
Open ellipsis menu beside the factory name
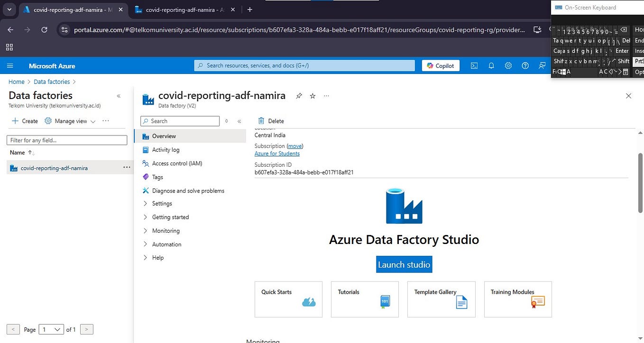tap(326, 96)
